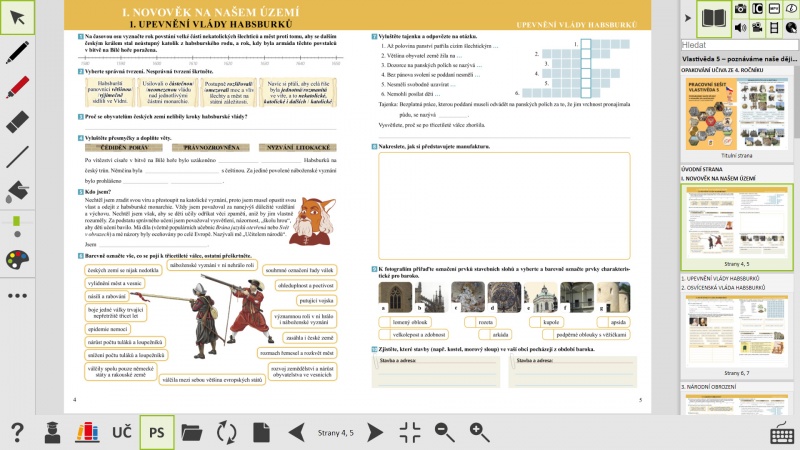This screenshot has width=800, height=450.
Task: Click the 'násilí a rabování' label bubble
Action: pos(107,296)
